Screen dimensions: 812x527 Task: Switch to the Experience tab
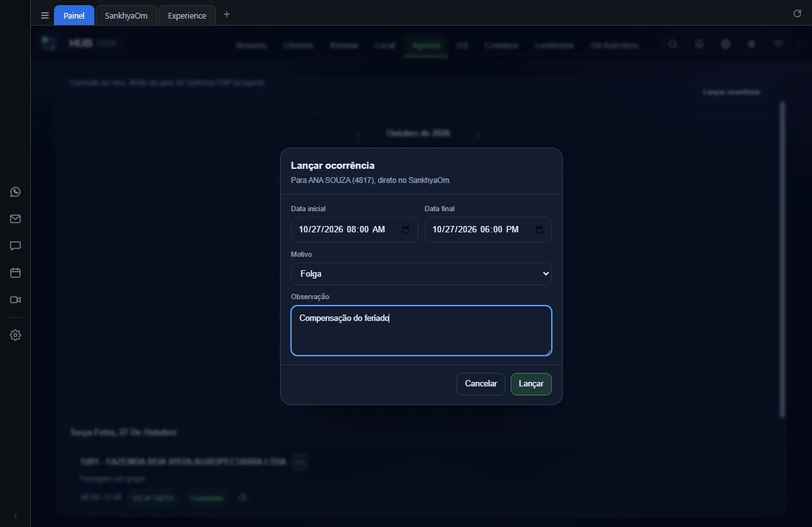tap(187, 15)
